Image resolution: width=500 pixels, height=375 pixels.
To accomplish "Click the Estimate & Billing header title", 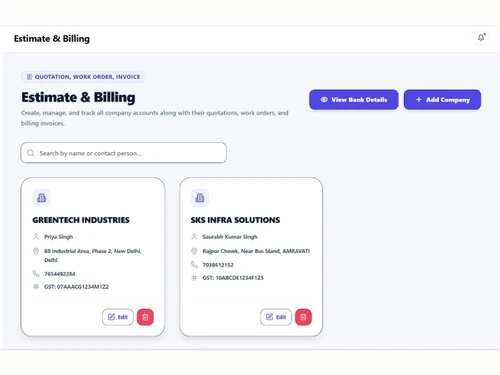I will (x=52, y=39).
